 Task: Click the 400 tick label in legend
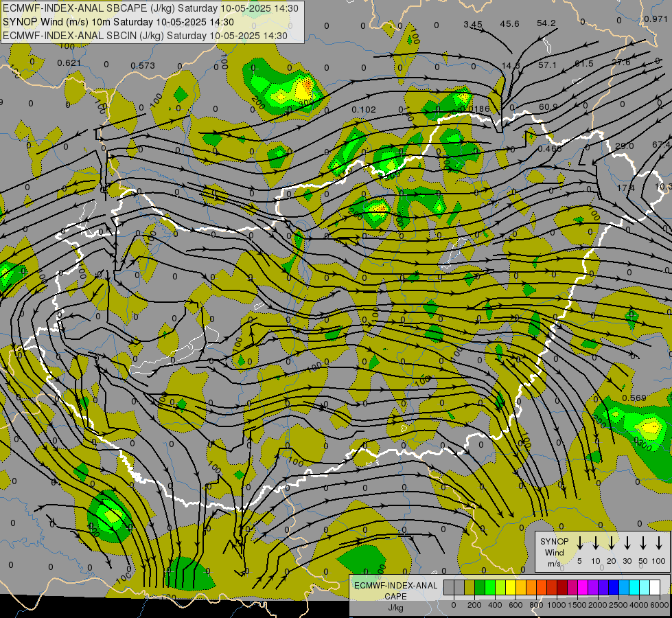pyautogui.click(x=495, y=605)
